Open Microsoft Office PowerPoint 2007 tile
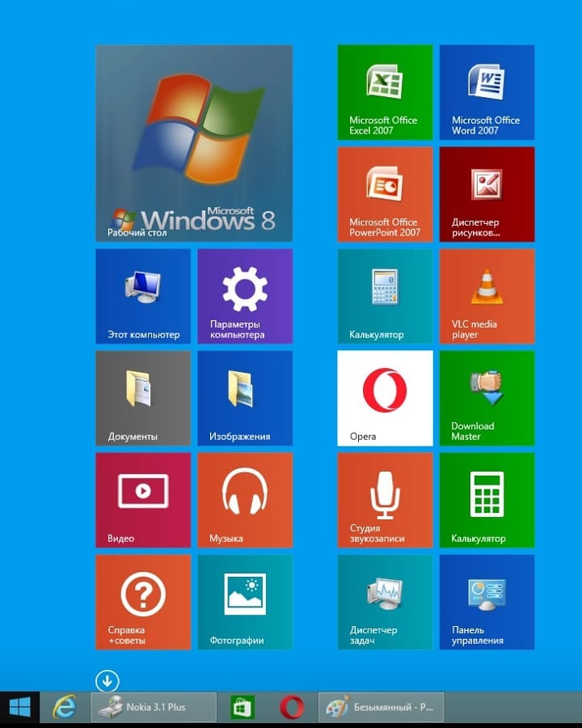This screenshot has width=582, height=728. click(x=385, y=194)
